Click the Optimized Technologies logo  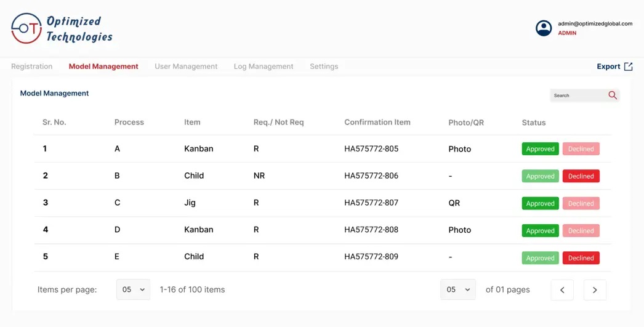point(62,29)
